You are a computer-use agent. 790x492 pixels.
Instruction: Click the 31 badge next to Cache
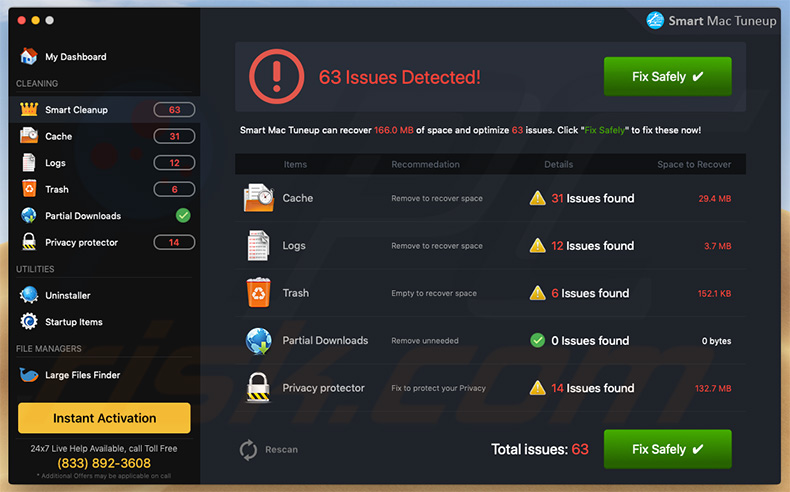174,136
